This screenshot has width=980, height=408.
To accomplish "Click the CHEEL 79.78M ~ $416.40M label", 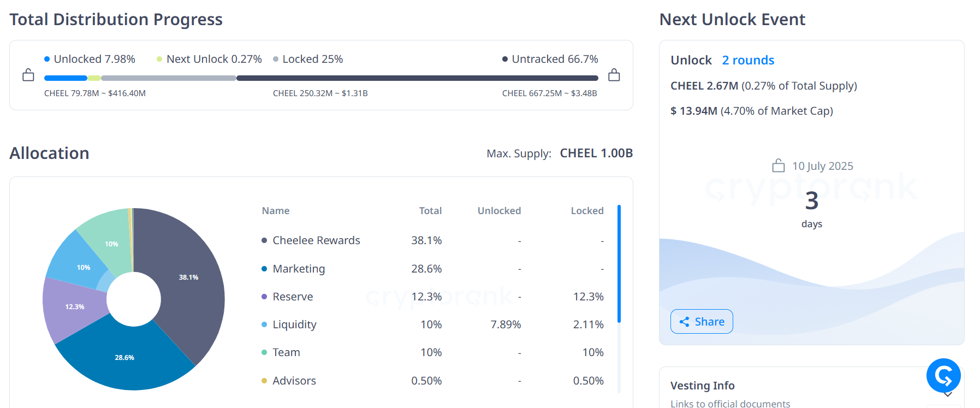I will coord(95,93).
